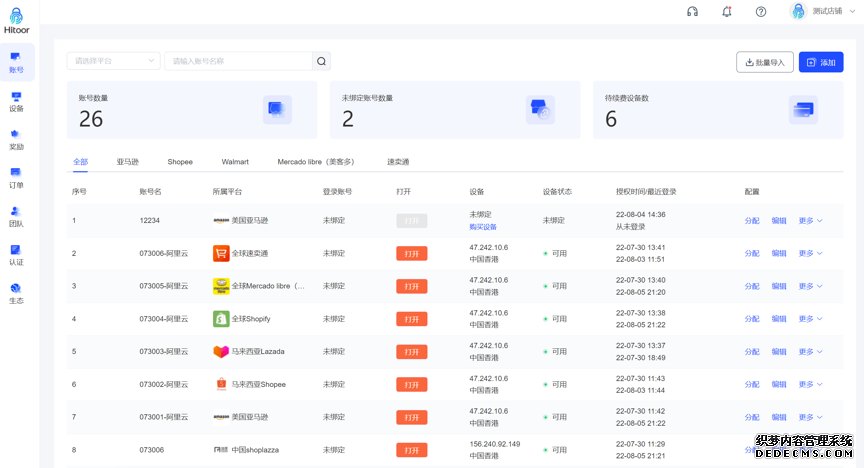Image resolution: width=864 pixels, height=468 pixels.
Task: Click the 待续费设备数 card icon
Action: pyautogui.click(x=803, y=110)
